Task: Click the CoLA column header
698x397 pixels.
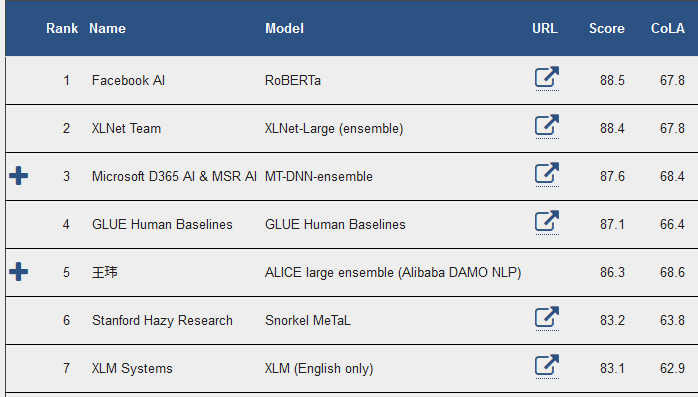Action: pos(668,28)
